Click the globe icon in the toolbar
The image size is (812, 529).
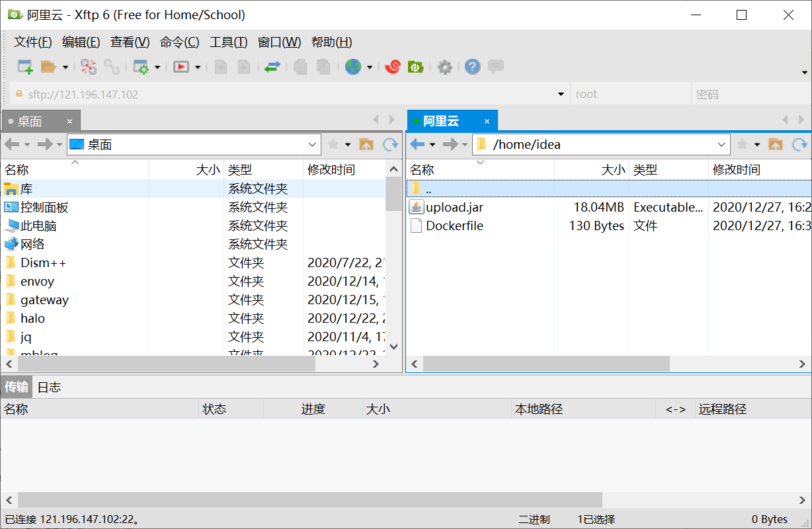353,67
